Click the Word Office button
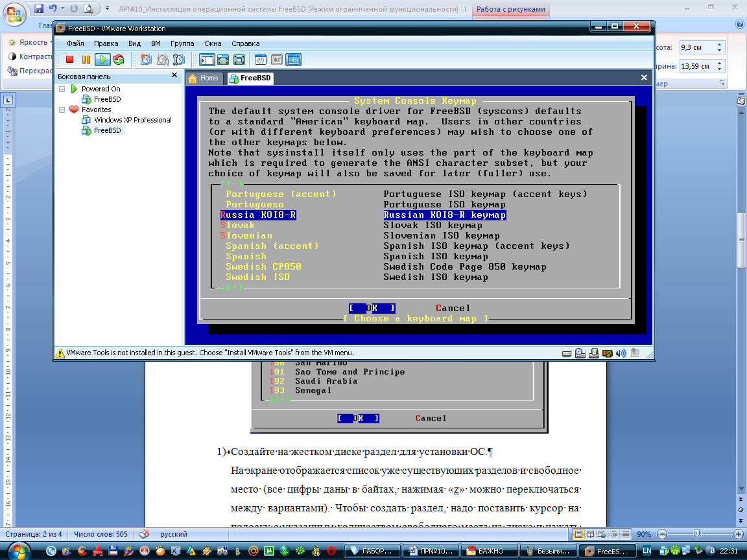 (x=14, y=14)
